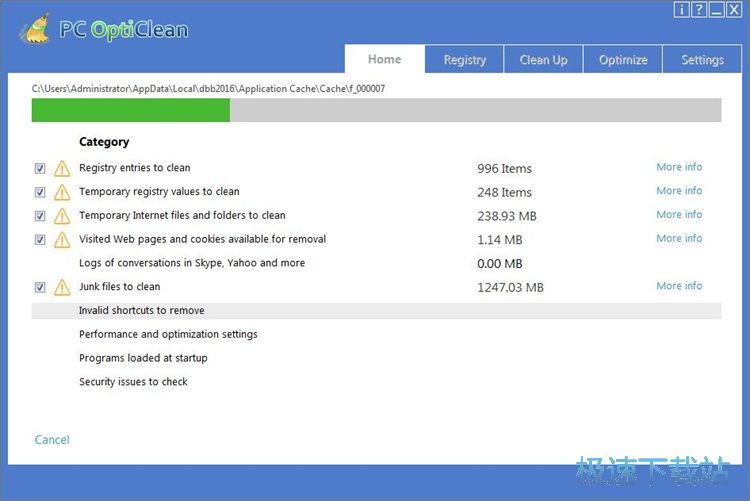Image resolution: width=750 pixels, height=501 pixels.
Task: Open the Clean Up tab
Action: click(x=543, y=59)
